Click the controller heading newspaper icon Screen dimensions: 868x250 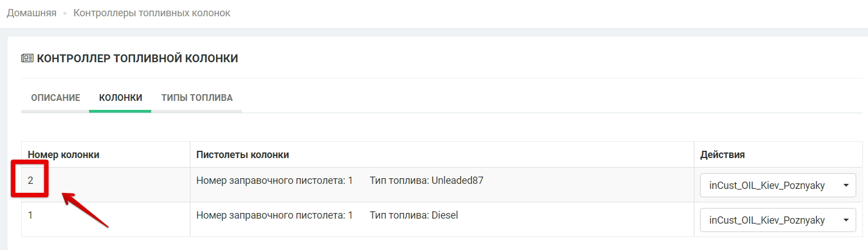[27, 58]
